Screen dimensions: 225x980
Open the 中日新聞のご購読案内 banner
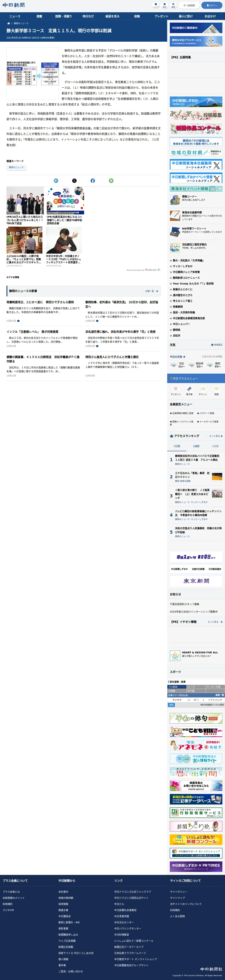[196, 28]
